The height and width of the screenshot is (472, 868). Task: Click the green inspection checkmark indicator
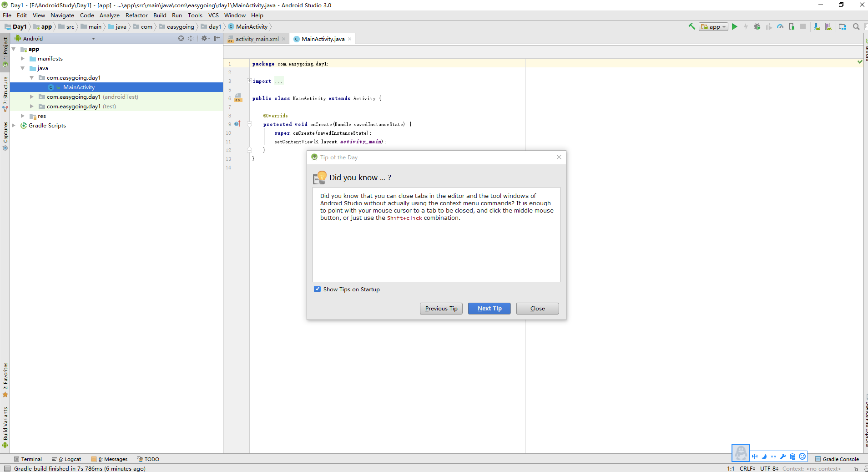(x=860, y=61)
